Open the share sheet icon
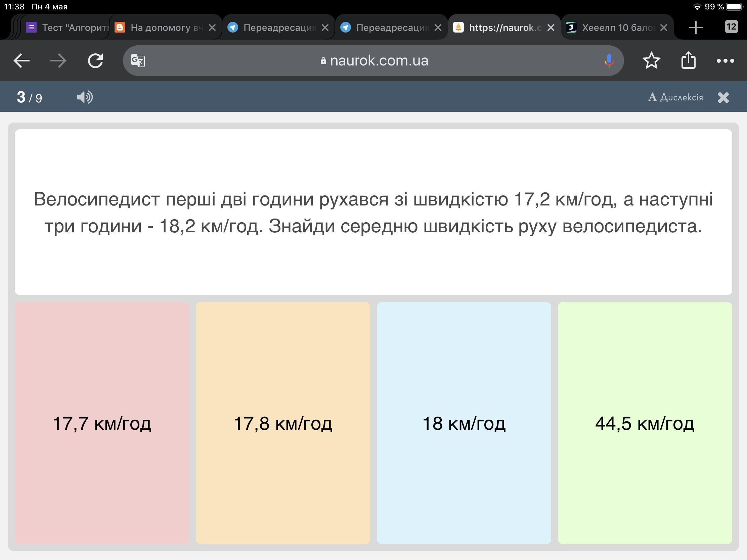 point(688,61)
